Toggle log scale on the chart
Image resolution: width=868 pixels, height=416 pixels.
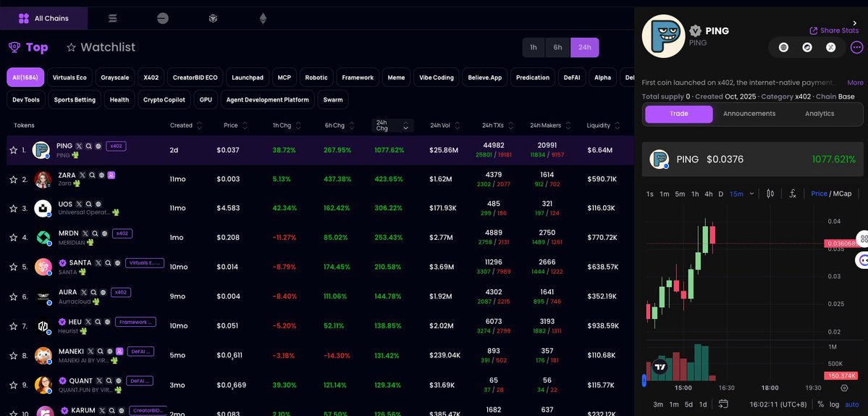835,404
